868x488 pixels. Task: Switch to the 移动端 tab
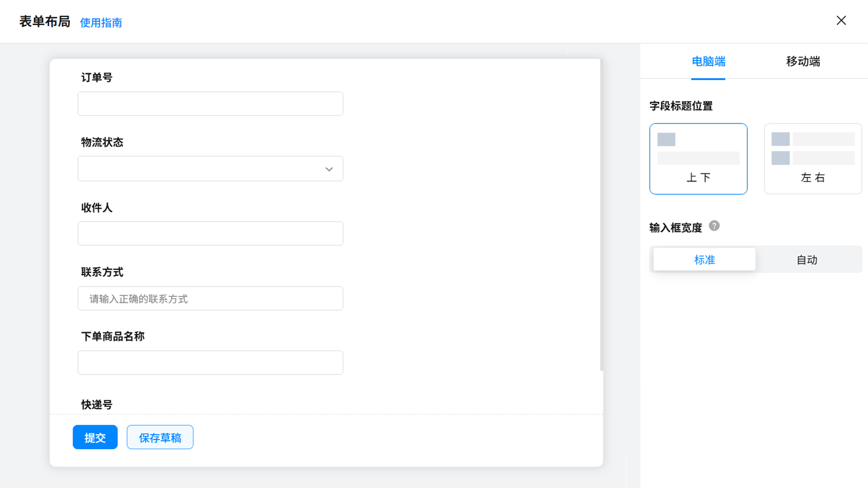(803, 62)
